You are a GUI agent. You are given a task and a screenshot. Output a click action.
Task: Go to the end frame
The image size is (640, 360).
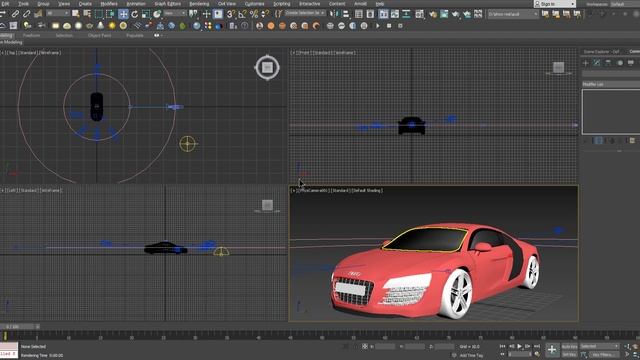pyautogui.click(x=537, y=346)
